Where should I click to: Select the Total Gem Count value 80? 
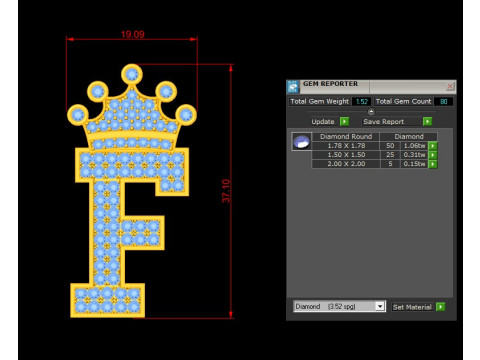pos(444,101)
